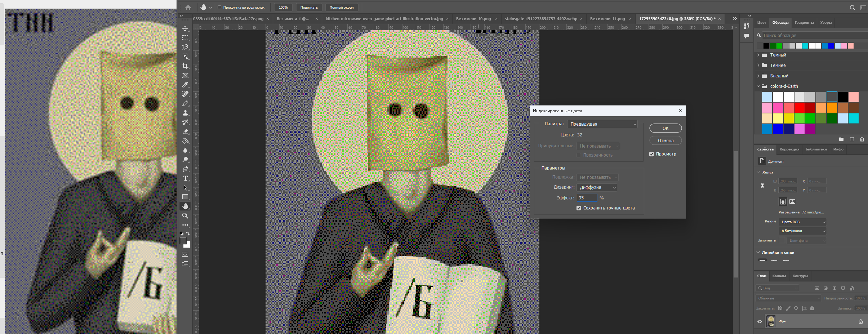Click the Home icon in options bar
The height and width of the screenshot is (334, 868).
pyautogui.click(x=188, y=7)
